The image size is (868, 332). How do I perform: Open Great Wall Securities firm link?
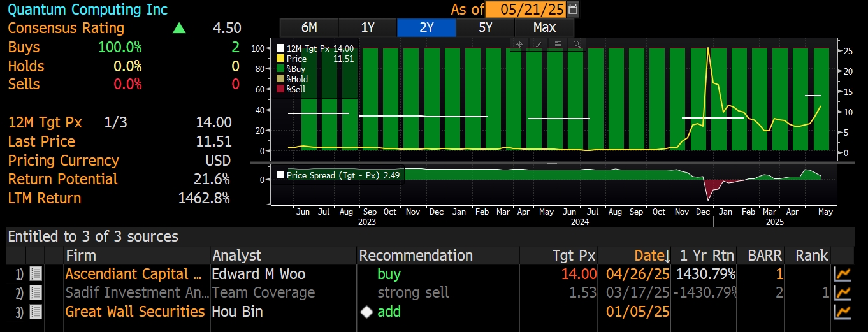pos(135,312)
